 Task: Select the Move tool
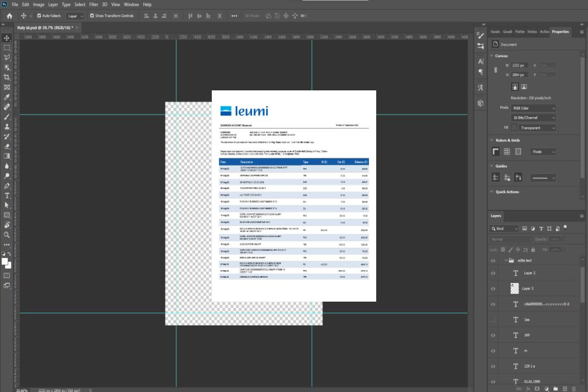7,38
